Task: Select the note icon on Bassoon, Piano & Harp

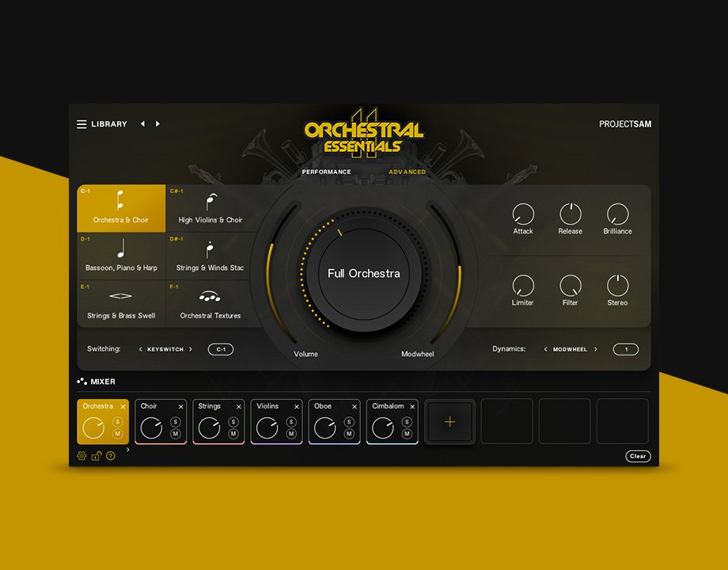Action: point(120,249)
